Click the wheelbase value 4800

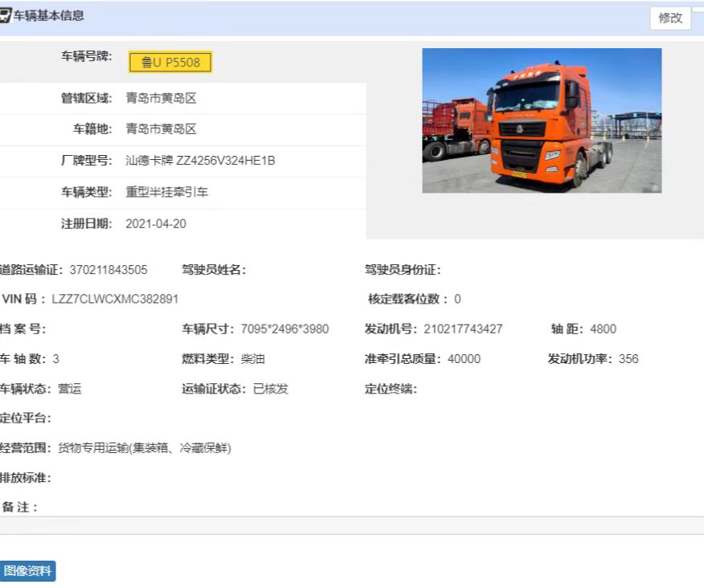pyautogui.click(x=603, y=329)
